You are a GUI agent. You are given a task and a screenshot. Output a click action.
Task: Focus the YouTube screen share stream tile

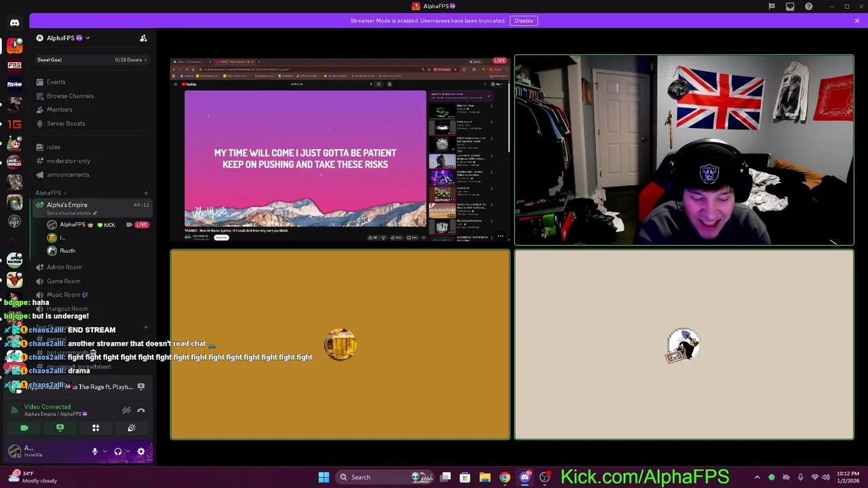(340, 150)
